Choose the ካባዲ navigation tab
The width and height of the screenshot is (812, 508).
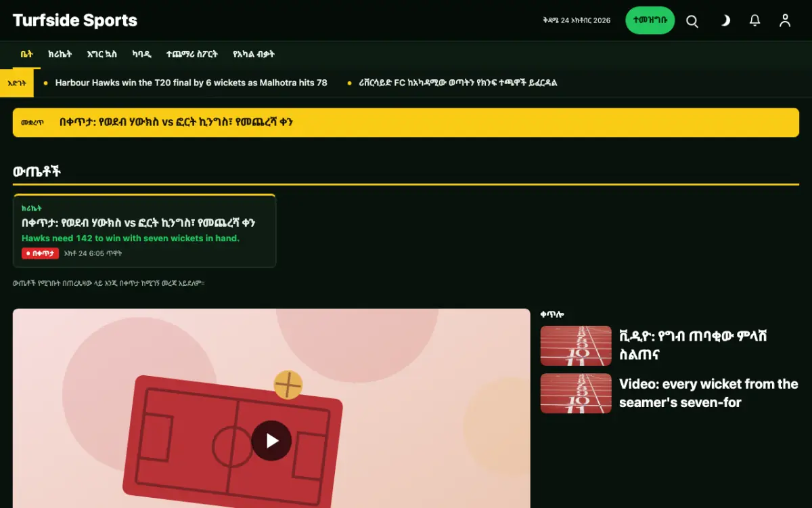[141, 54]
